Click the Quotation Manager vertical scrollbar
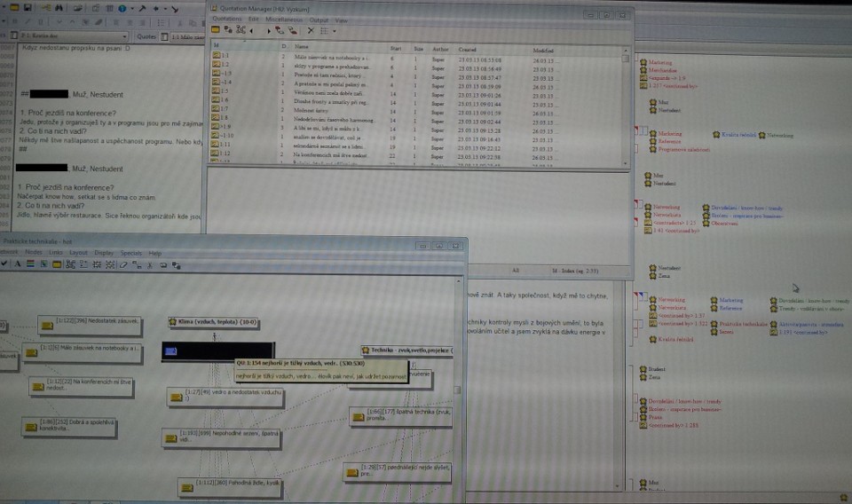Screen dimensions: 852x504 (x=625, y=106)
